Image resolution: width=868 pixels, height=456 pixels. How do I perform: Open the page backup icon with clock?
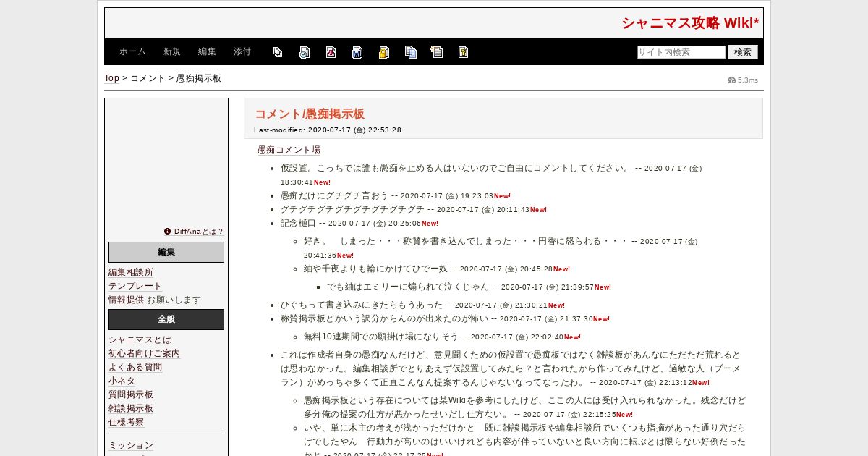point(305,52)
